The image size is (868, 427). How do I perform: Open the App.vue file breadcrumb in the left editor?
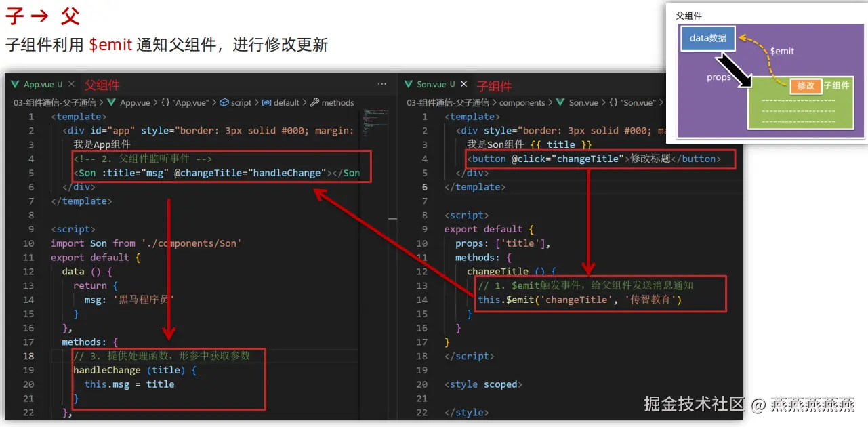(135, 103)
